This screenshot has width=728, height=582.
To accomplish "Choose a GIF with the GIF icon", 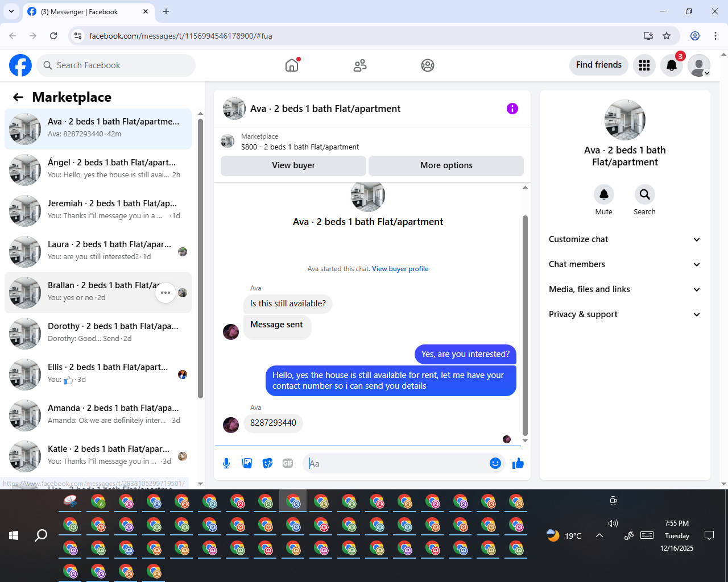I will click(288, 463).
